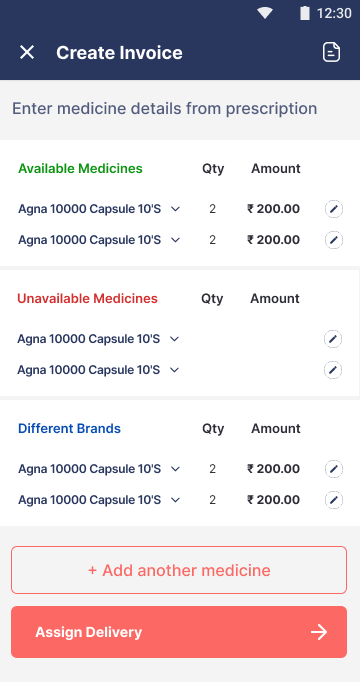Expand second Different Brands item dropdown

click(175, 500)
